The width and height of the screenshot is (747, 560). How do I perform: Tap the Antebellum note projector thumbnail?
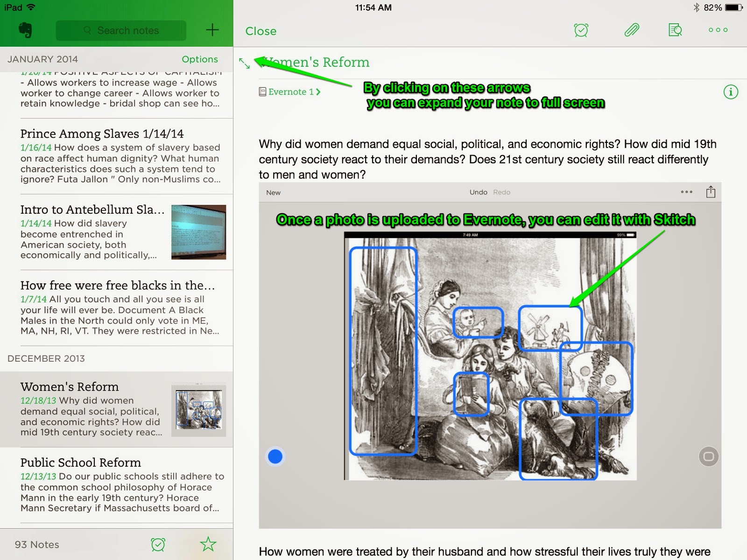tap(198, 232)
